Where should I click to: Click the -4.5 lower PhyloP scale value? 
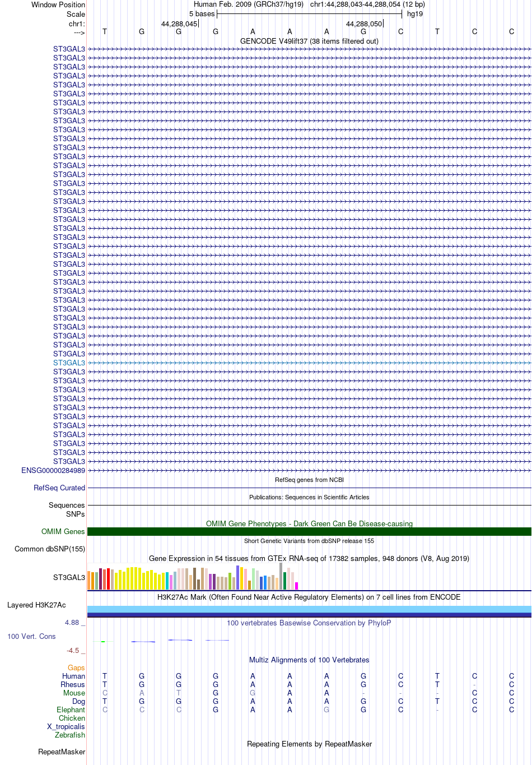click(73, 651)
